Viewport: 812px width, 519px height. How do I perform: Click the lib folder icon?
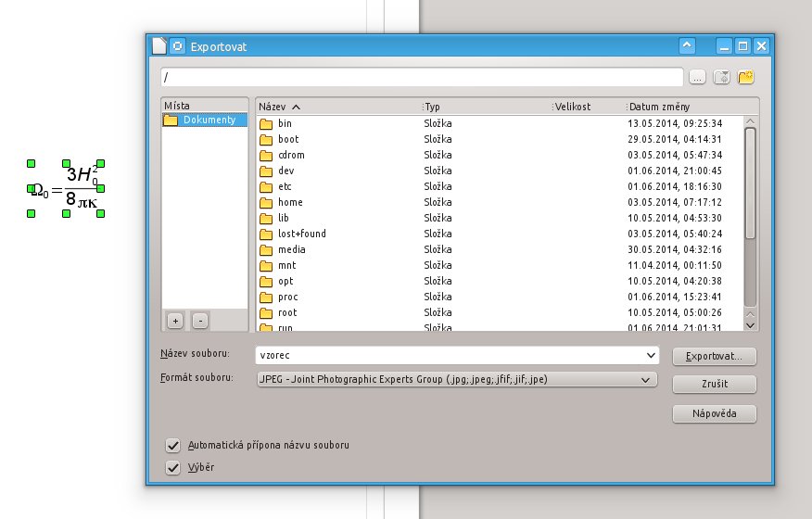(266, 218)
